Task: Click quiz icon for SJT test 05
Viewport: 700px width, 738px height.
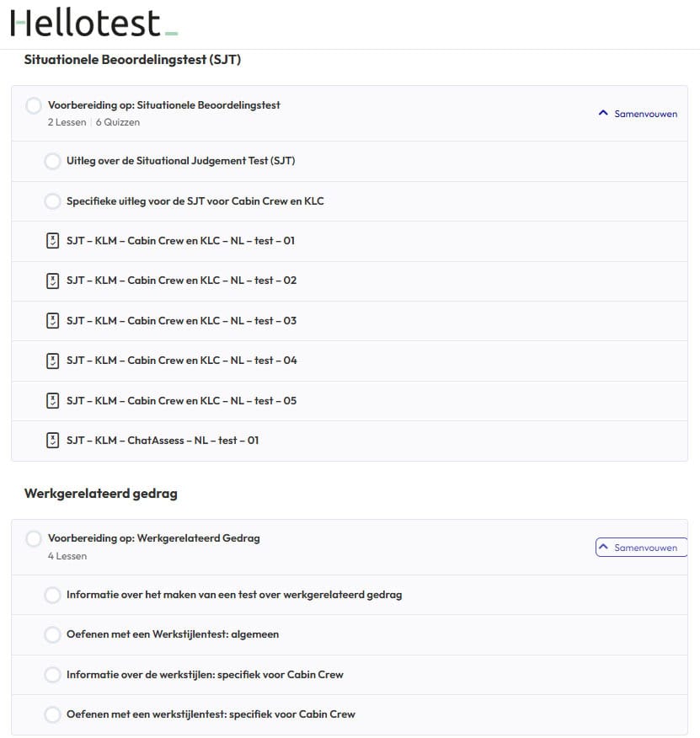Action: coord(52,401)
